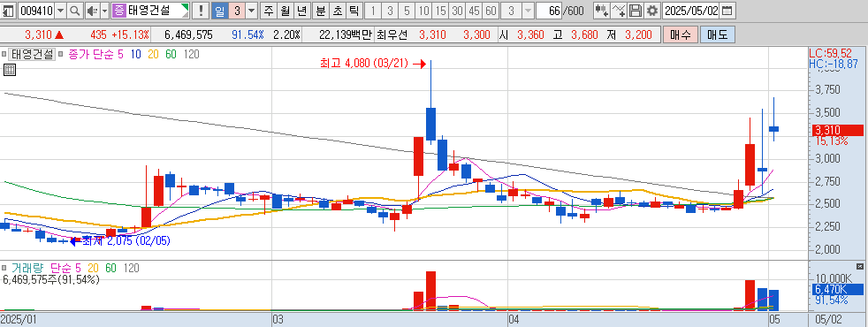The width and height of the screenshot is (868, 327).
Task: Select the 15 interval button
Action: tap(441, 10)
